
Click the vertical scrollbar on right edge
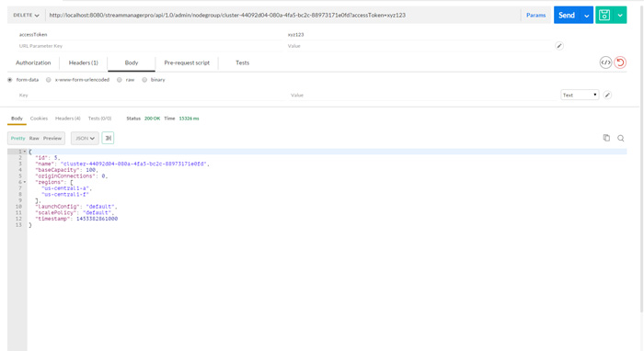pyautogui.click(x=641, y=160)
